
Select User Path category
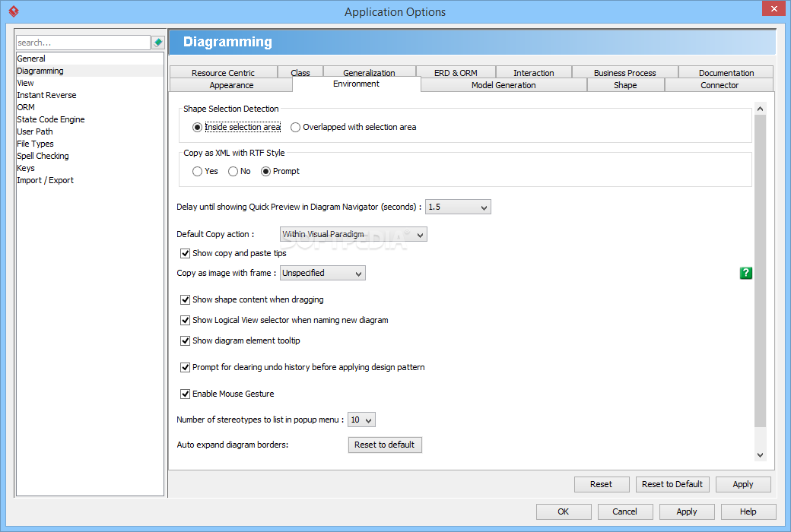point(90,131)
